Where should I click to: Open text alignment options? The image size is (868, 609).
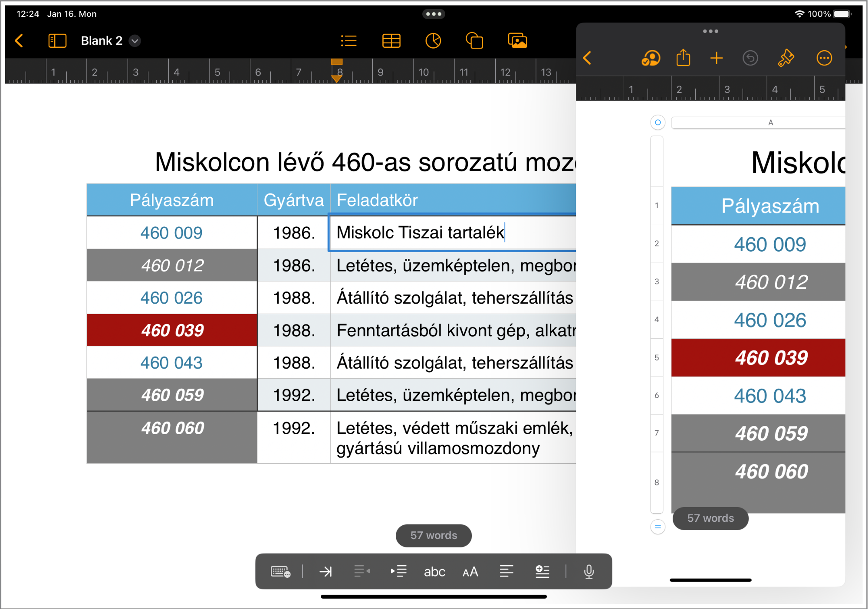[506, 571]
